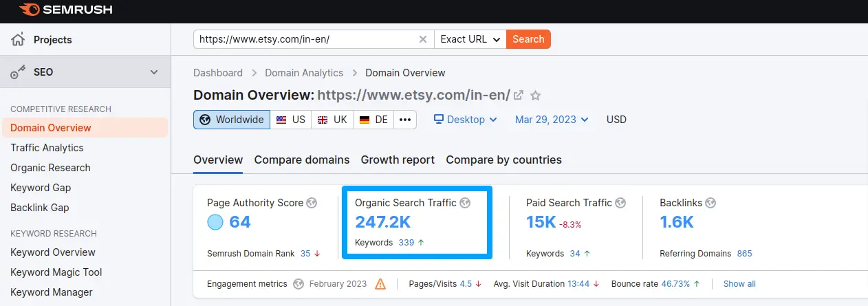Open Backlinks 1.6K value

[x=677, y=222]
